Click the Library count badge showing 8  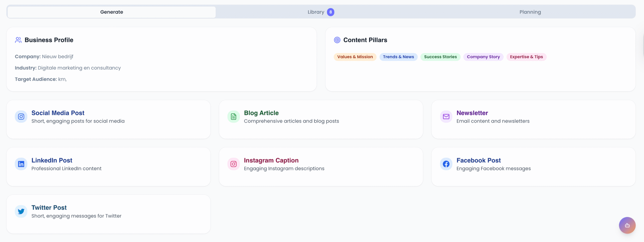point(330,12)
